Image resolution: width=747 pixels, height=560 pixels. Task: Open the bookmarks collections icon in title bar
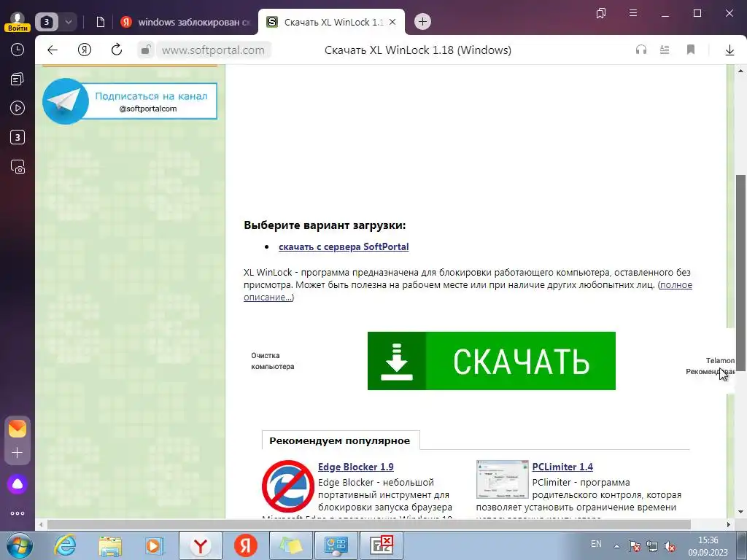coord(601,13)
